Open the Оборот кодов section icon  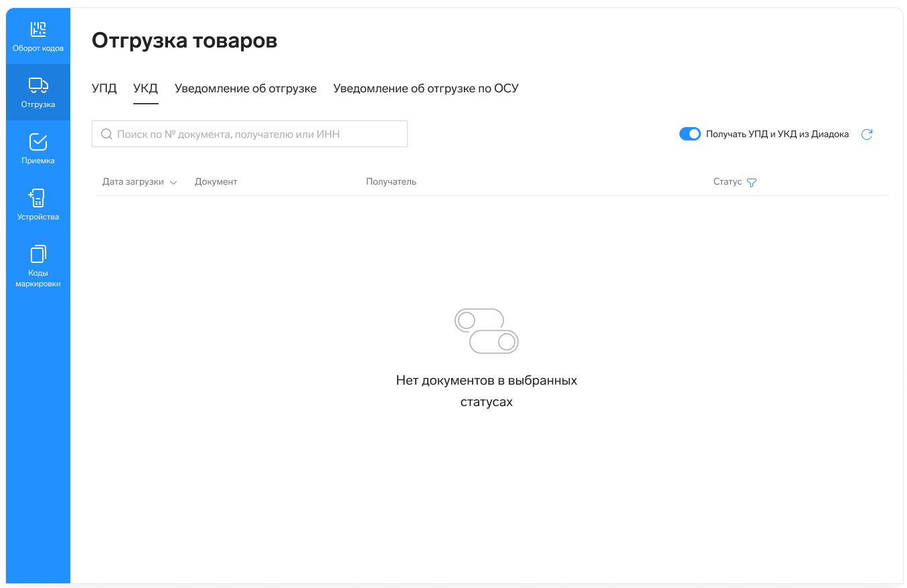coord(38,29)
